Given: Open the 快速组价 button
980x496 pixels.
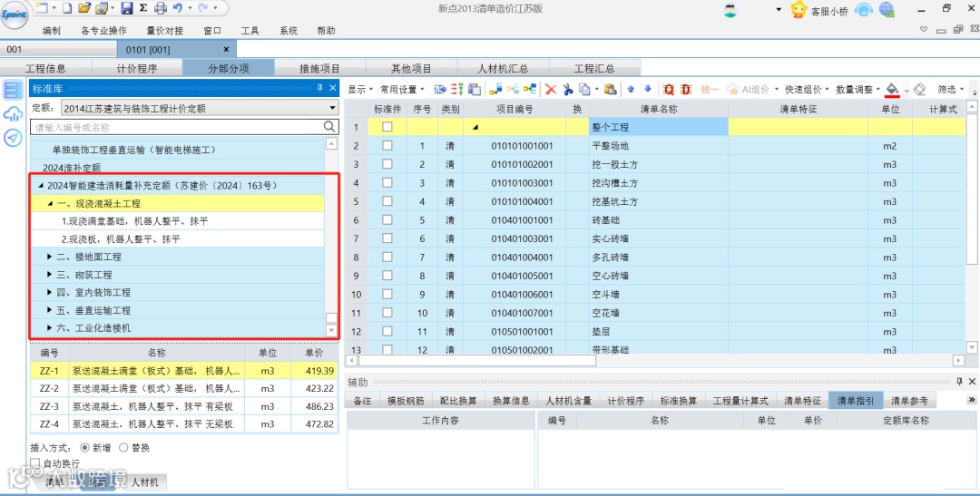Looking at the screenshot, I should coord(807,90).
